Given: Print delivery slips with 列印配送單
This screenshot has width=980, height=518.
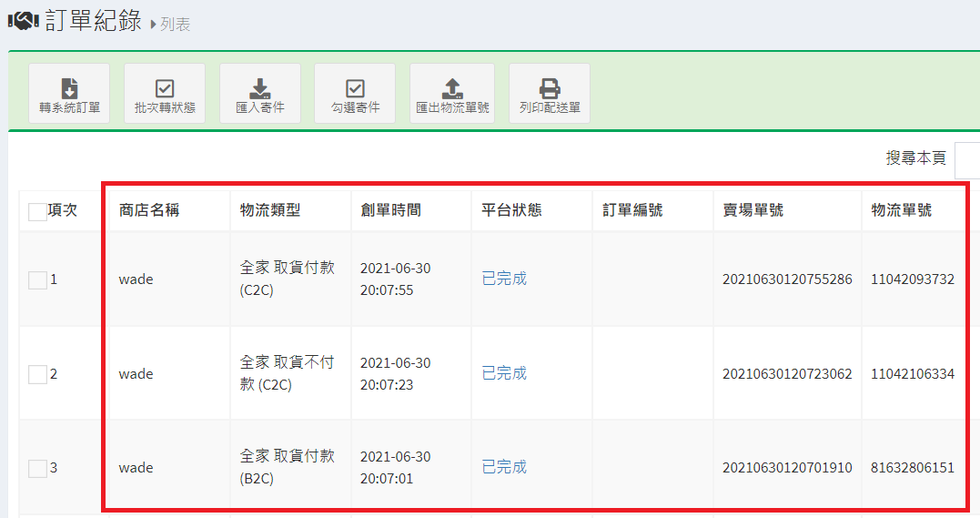Looking at the screenshot, I should pos(550,94).
